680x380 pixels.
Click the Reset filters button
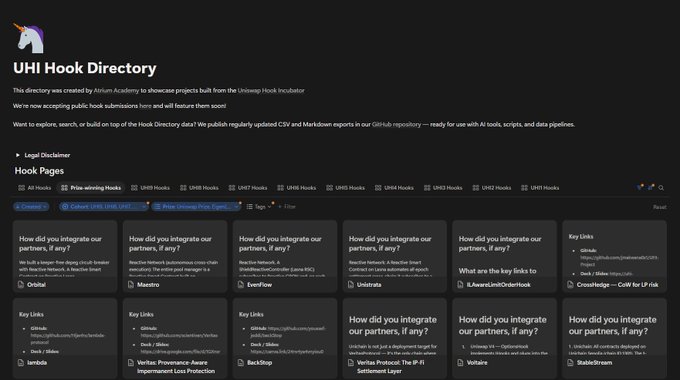(660, 207)
